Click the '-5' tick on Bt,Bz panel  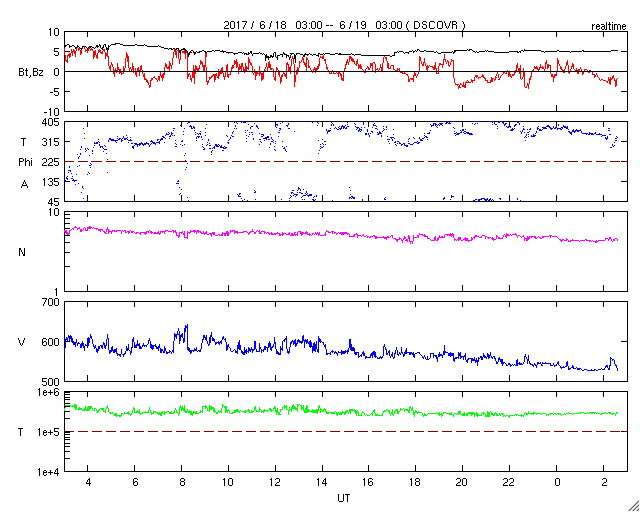(x=55, y=92)
